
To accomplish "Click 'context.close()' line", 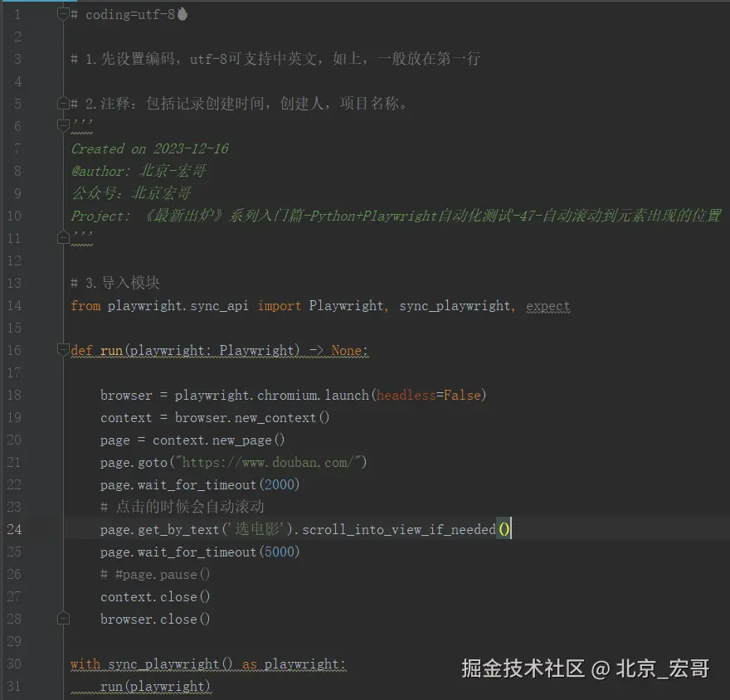I will (x=155, y=596).
